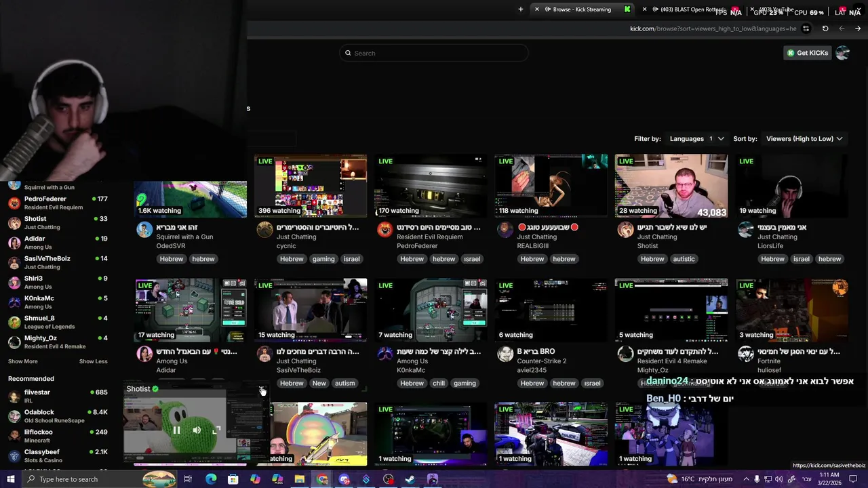Open Shmuel_8 channel in the sidebar
The height and width of the screenshot is (488, 868).
pyautogui.click(x=58, y=322)
